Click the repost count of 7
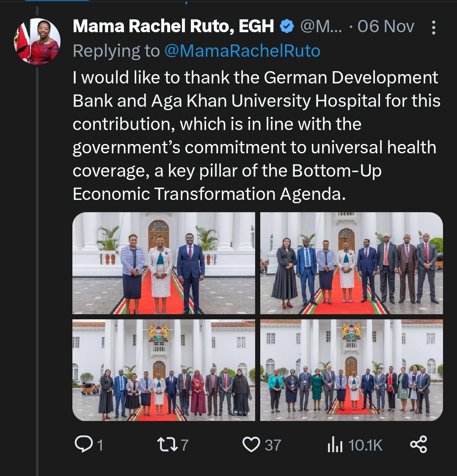 pyautogui.click(x=184, y=445)
